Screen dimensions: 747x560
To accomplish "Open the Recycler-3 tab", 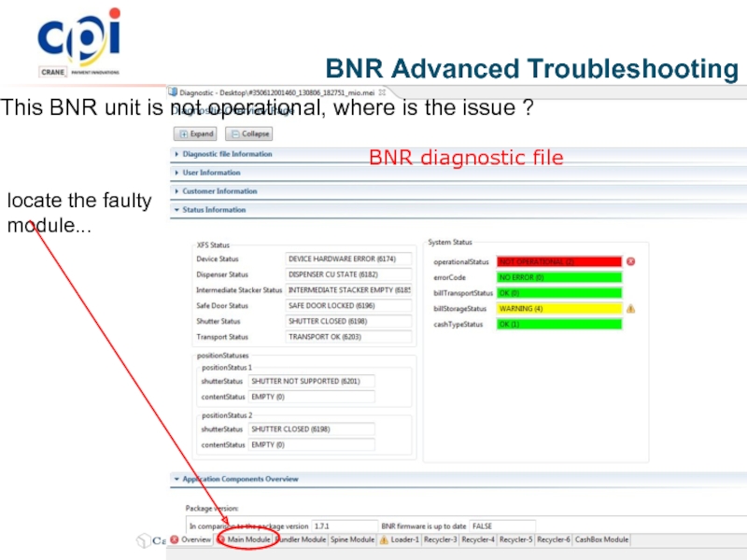I will tap(440, 539).
